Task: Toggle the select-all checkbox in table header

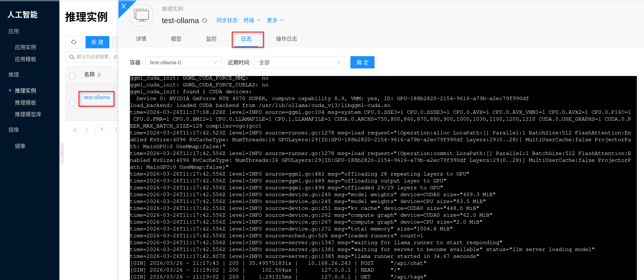Action: [x=72, y=76]
